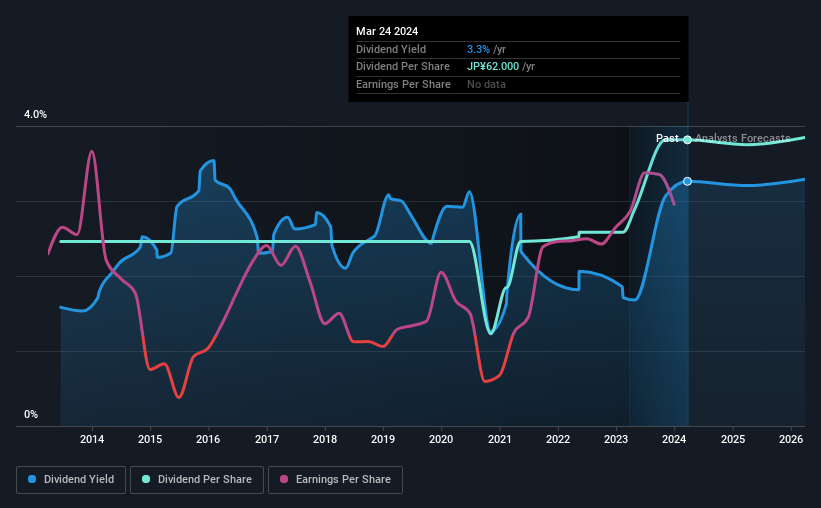The height and width of the screenshot is (508, 821).
Task: Select the teal Dividend Per Share data point marker
Action: (687, 140)
